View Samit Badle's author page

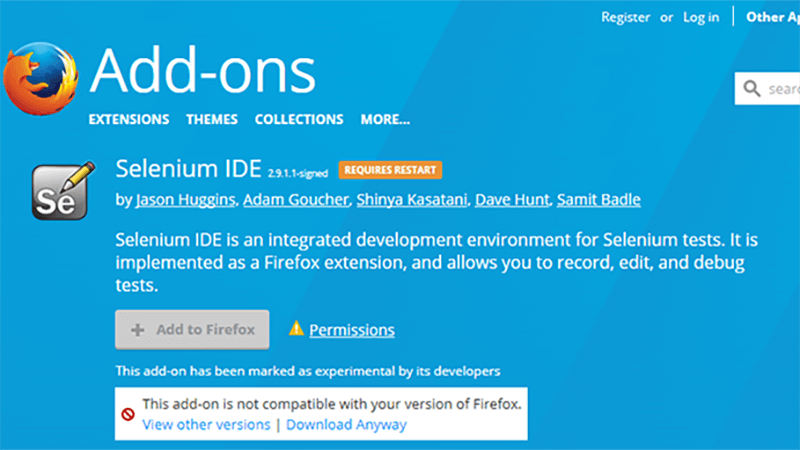[598, 199]
